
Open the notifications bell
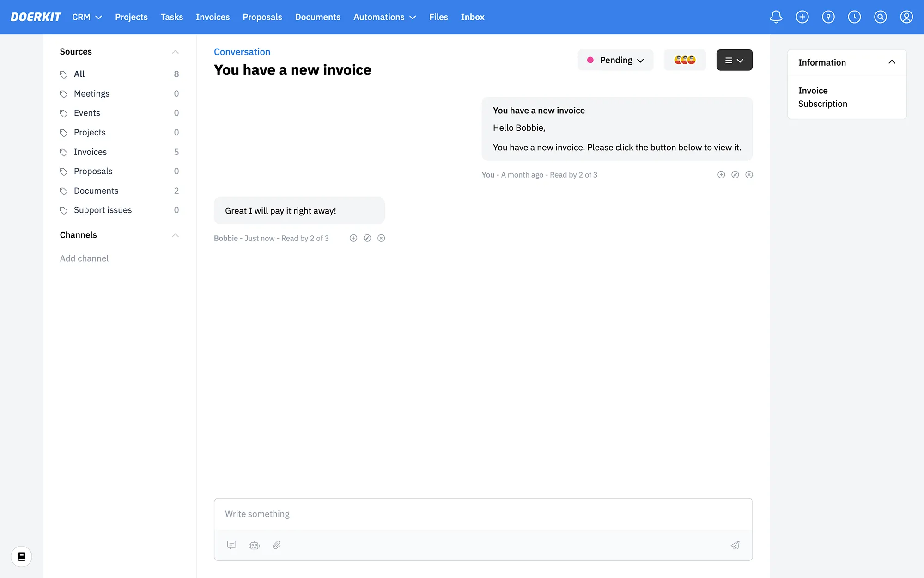click(x=776, y=17)
